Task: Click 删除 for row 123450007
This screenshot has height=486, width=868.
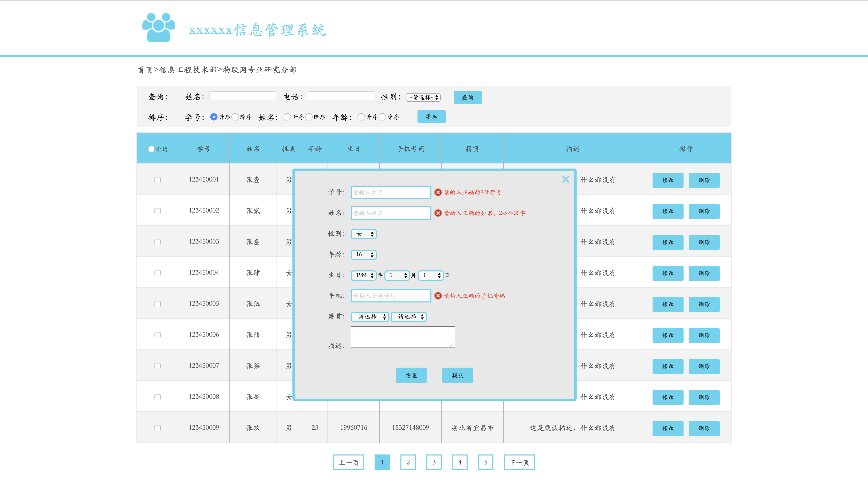Action: click(704, 366)
